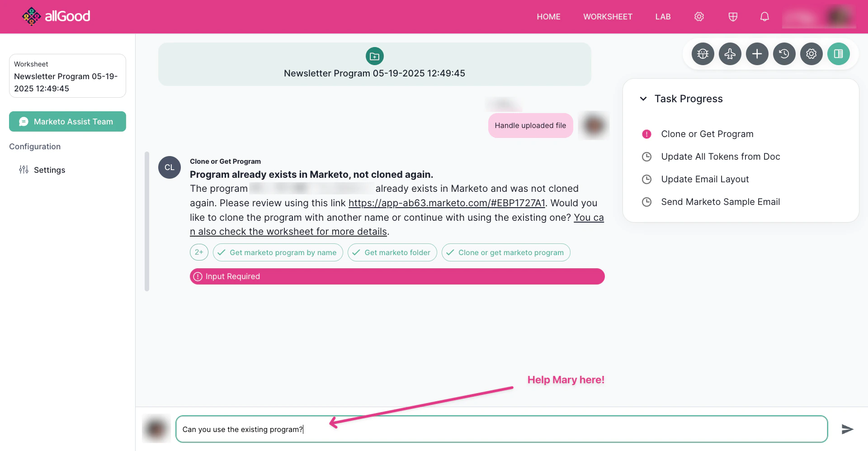Click the allGood logo
This screenshot has height=451, width=868.
[x=56, y=16]
